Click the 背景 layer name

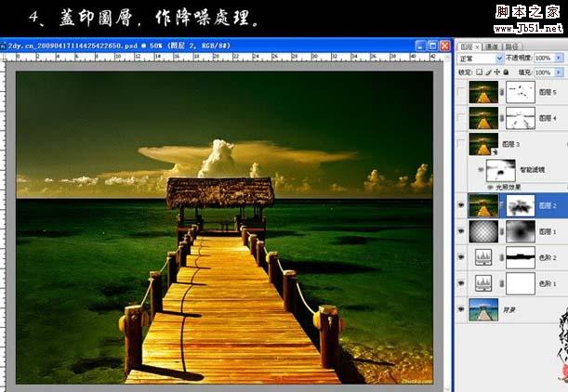coord(509,310)
